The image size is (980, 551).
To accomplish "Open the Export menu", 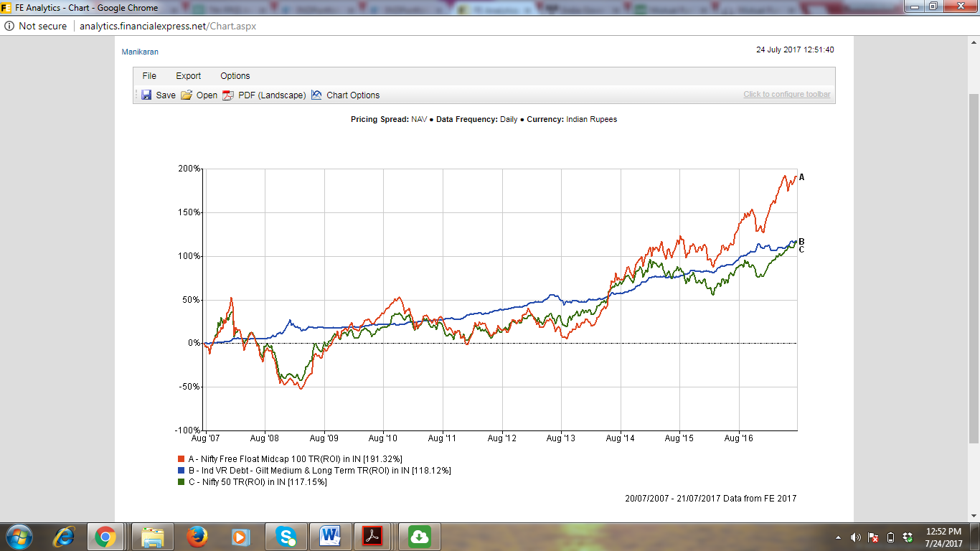I will (x=189, y=76).
